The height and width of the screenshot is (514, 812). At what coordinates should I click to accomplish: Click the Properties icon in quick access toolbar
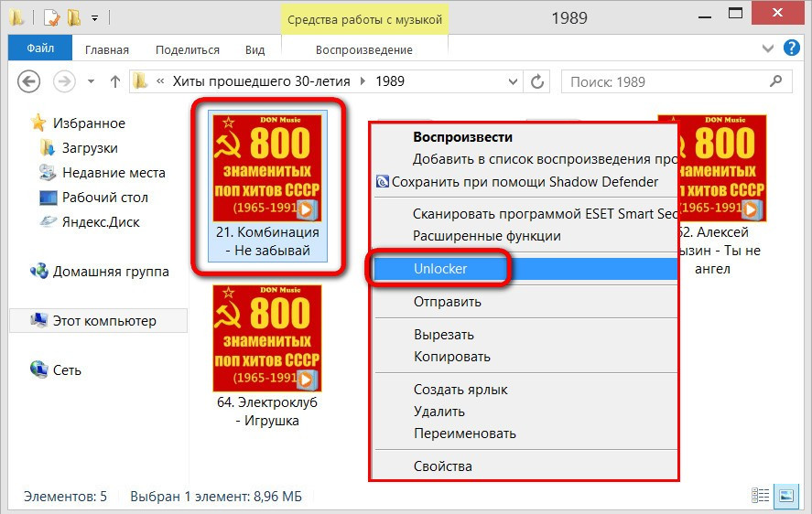(x=52, y=18)
